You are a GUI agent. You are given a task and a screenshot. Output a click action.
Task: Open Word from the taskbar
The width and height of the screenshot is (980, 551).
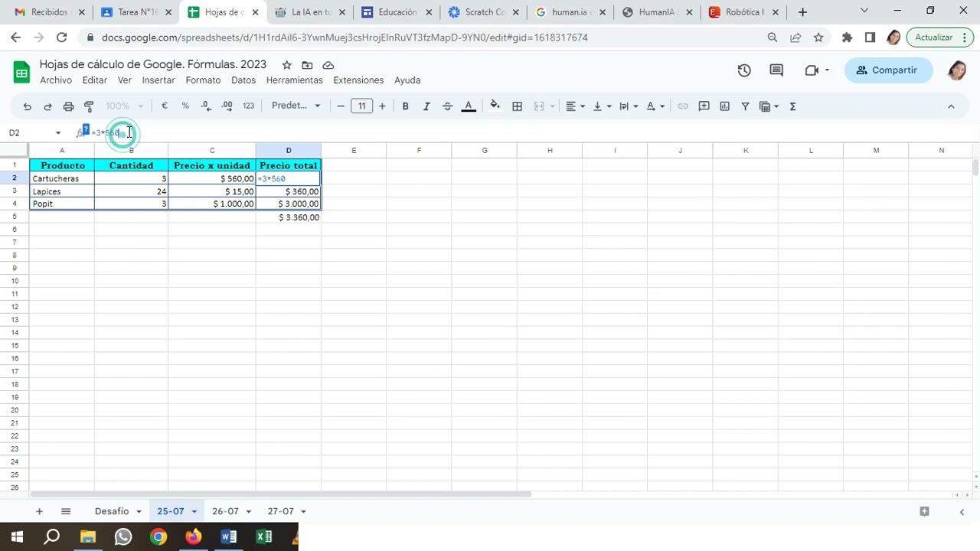[228, 537]
